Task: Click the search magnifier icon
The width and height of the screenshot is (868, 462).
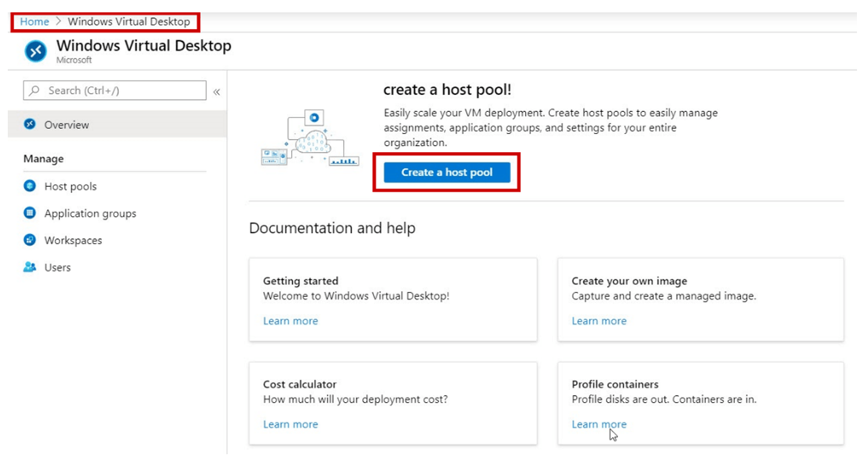Action: coord(35,90)
